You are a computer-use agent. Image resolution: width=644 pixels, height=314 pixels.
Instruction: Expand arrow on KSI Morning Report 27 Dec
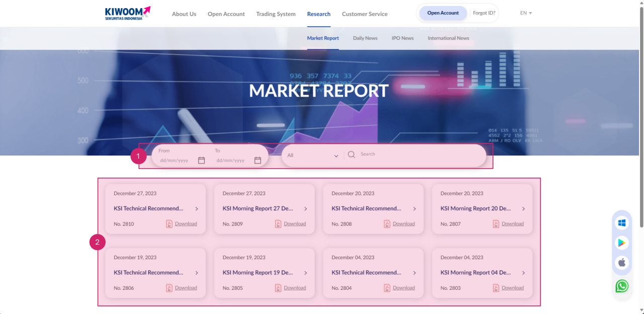tap(305, 209)
